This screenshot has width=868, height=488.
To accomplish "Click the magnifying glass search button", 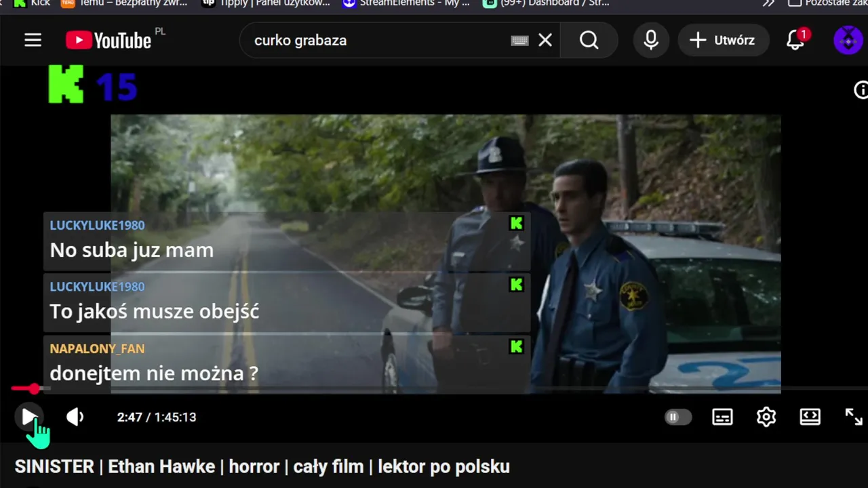I will (x=589, y=41).
